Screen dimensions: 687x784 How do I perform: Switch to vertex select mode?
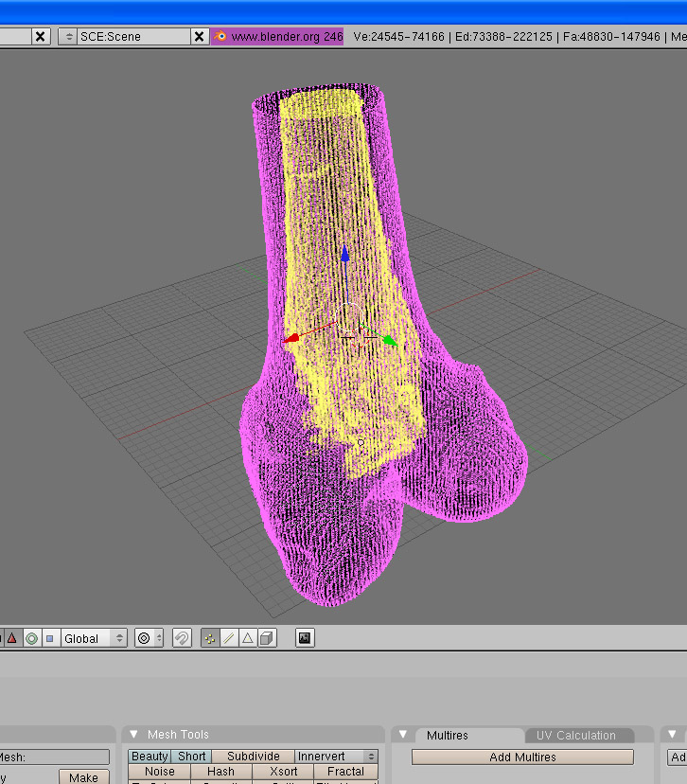[x=210, y=638]
